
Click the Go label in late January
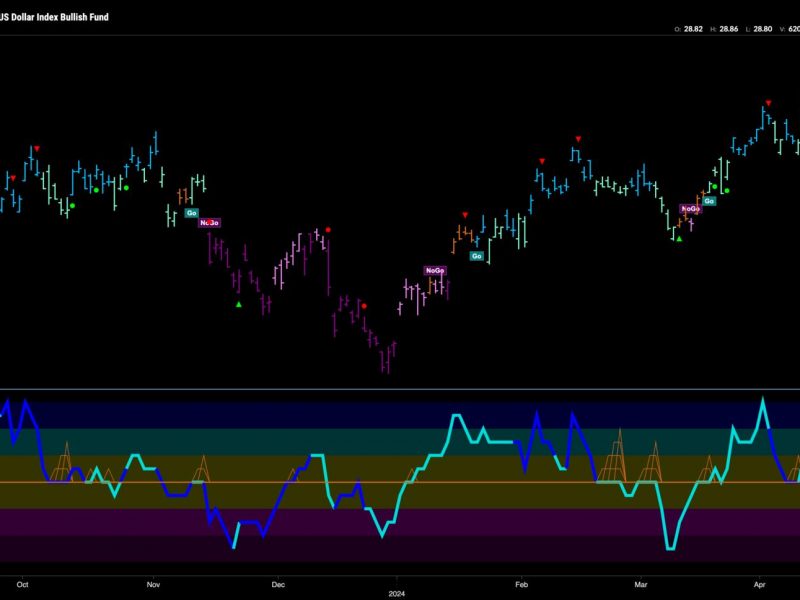point(477,256)
